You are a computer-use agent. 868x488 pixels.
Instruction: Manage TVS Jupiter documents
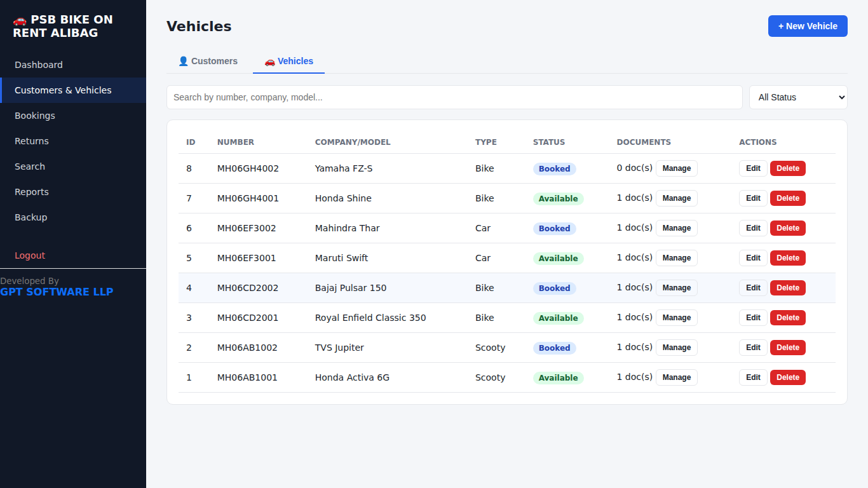(x=677, y=348)
